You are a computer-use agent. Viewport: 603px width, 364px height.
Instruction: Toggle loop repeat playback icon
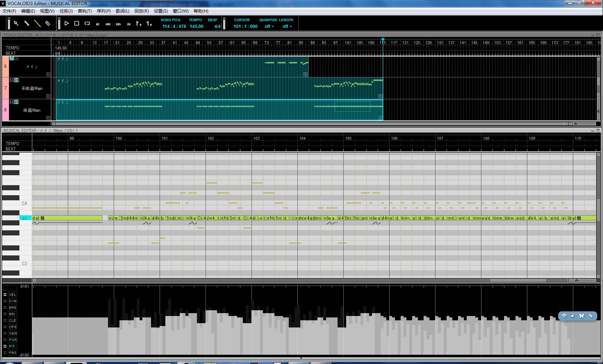(87, 23)
